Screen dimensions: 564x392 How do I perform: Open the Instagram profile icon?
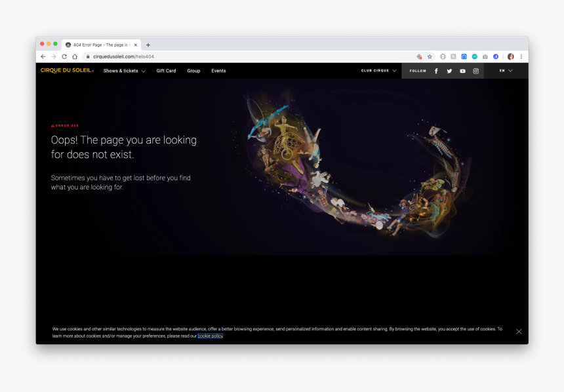[x=475, y=71]
